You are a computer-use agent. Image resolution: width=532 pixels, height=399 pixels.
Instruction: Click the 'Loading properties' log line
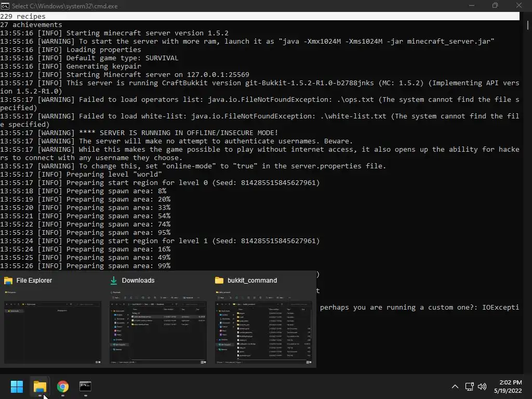[71, 49]
